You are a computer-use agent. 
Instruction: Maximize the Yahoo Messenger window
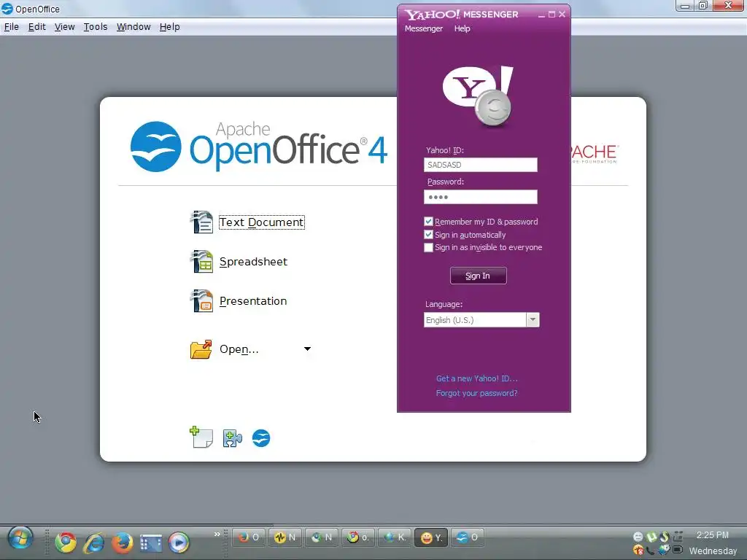point(551,15)
